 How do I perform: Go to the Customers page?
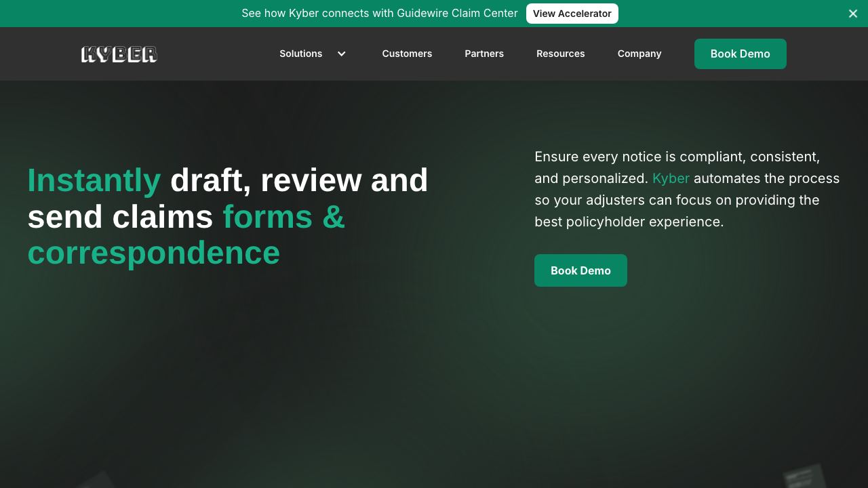pos(407,54)
